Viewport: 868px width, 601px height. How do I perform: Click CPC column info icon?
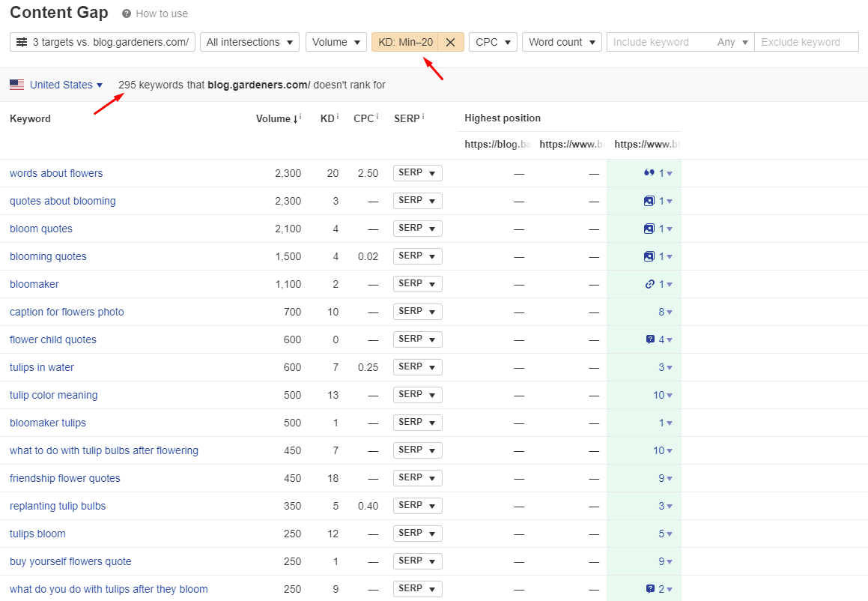pos(377,116)
